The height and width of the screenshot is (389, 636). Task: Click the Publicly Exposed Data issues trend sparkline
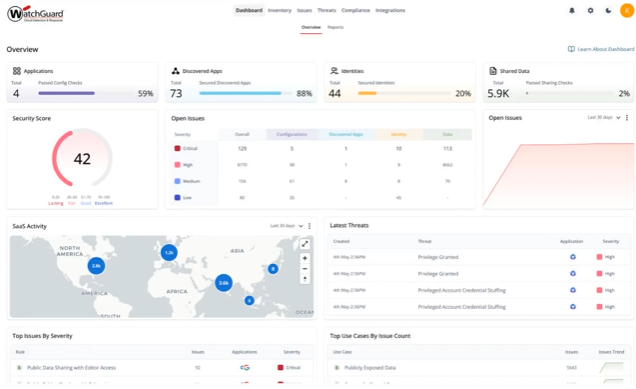coord(611,368)
